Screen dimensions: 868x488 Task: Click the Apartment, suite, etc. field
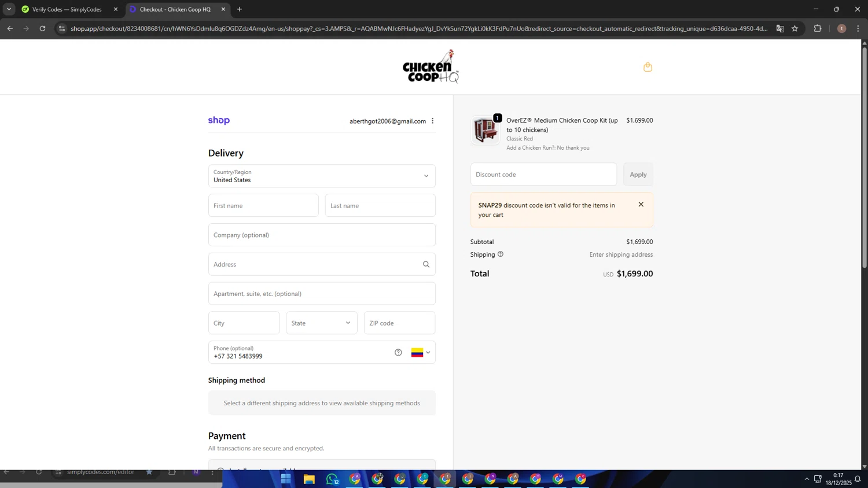coord(322,294)
